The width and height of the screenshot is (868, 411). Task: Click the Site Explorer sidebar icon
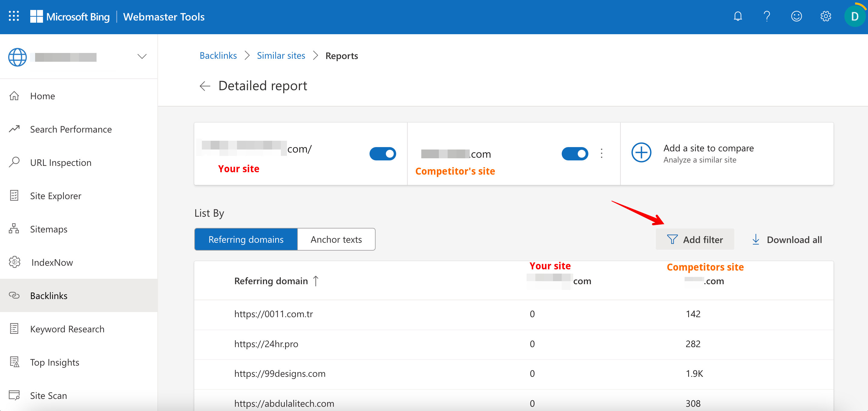pos(15,196)
